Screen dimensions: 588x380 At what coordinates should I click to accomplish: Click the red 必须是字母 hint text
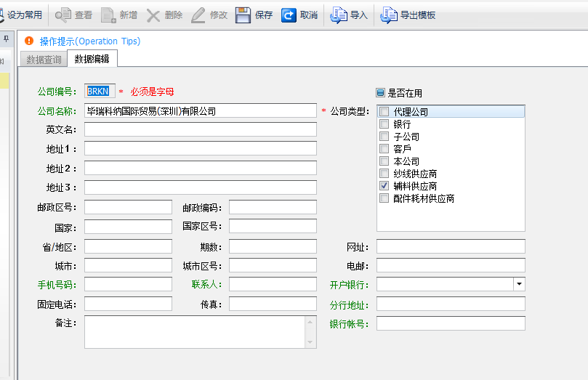point(152,92)
